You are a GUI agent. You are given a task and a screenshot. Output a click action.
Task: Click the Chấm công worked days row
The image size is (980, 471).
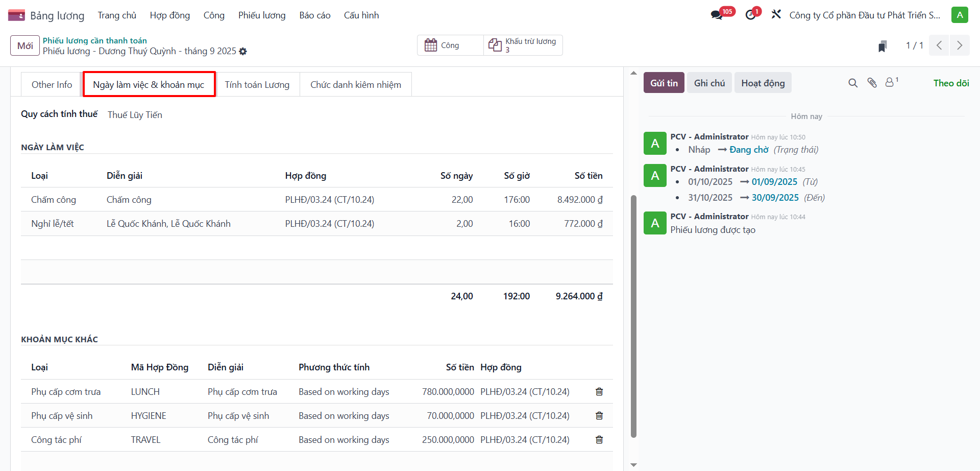pyautogui.click(x=316, y=199)
